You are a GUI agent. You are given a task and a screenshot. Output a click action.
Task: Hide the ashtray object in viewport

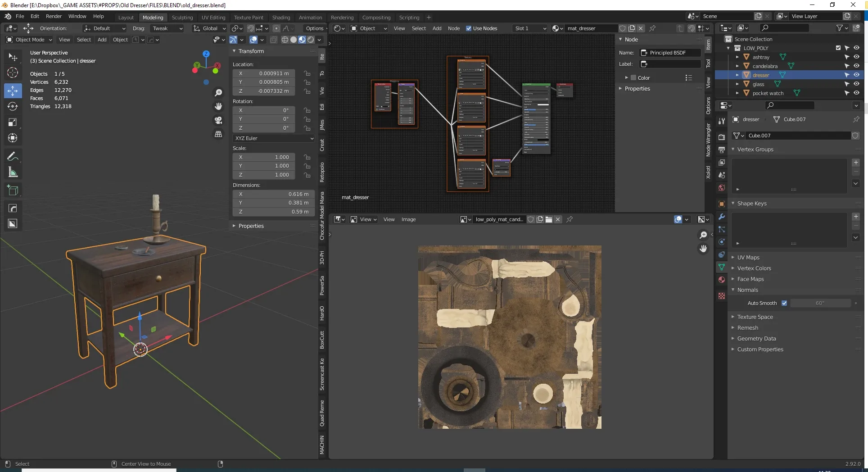coord(856,57)
